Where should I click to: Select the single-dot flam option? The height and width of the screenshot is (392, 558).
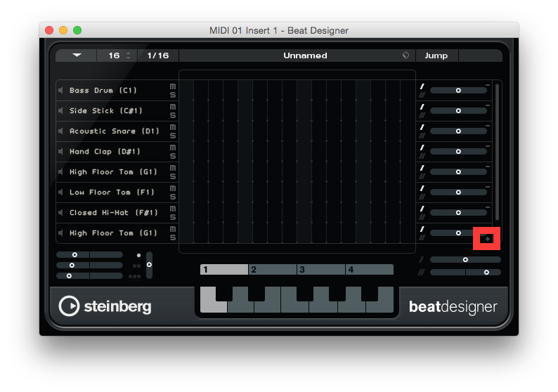coord(138,255)
